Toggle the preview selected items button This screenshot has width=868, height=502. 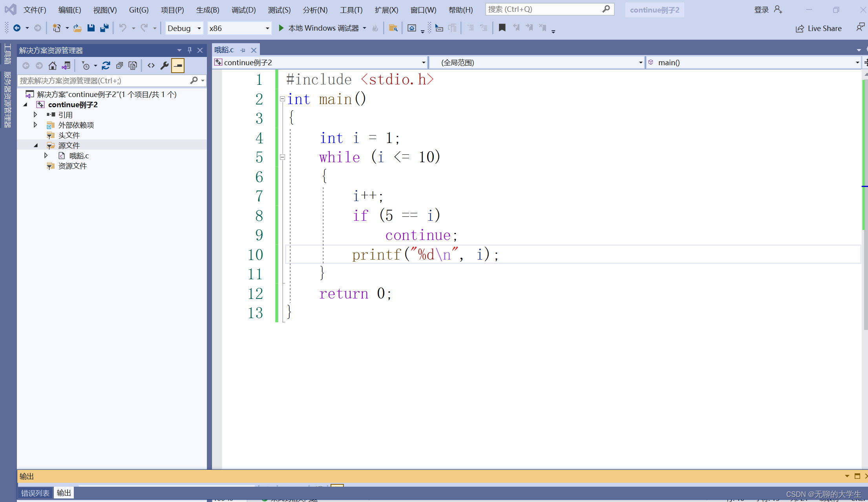pos(178,66)
